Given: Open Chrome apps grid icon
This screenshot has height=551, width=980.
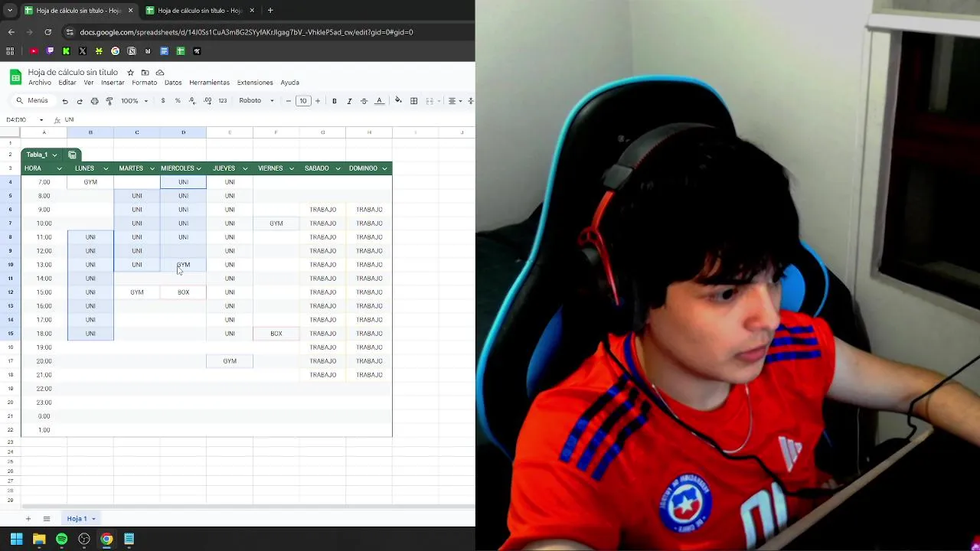Looking at the screenshot, I should pyautogui.click(x=10, y=51).
